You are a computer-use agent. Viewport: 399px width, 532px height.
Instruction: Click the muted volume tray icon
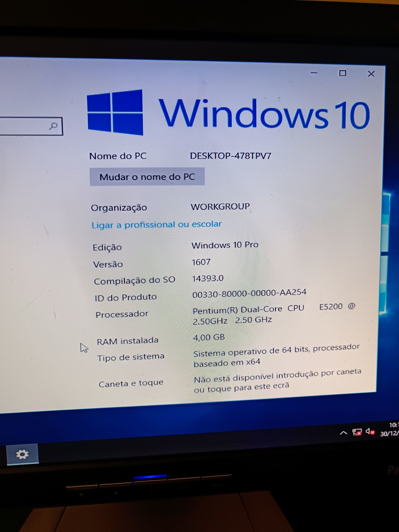(370, 431)
